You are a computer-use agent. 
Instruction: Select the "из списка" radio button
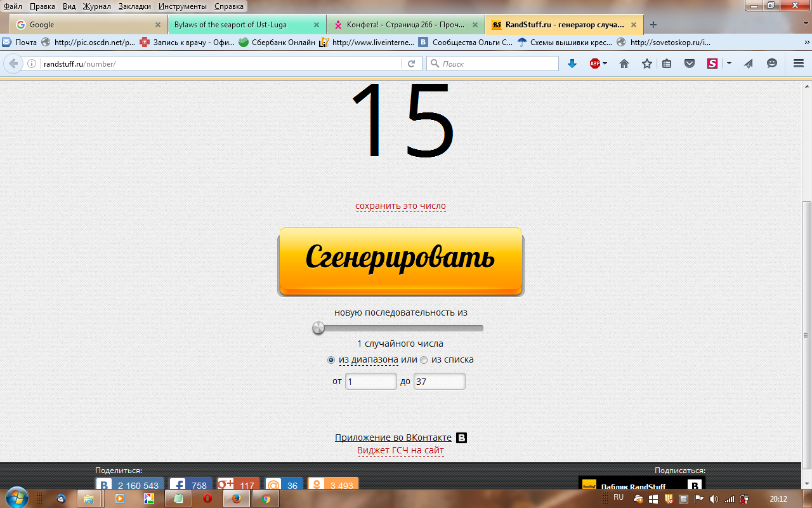click(x=424, y=360)
